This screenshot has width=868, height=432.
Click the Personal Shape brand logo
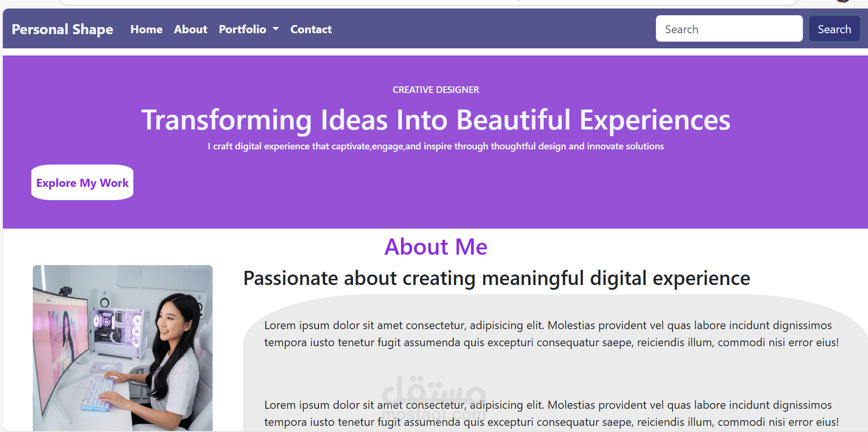(62, 29)
